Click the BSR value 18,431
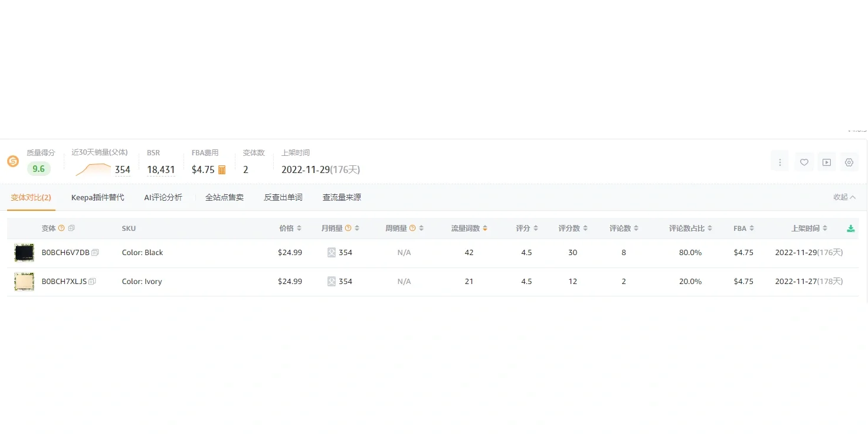868x434 pixels. pos(161,170)
